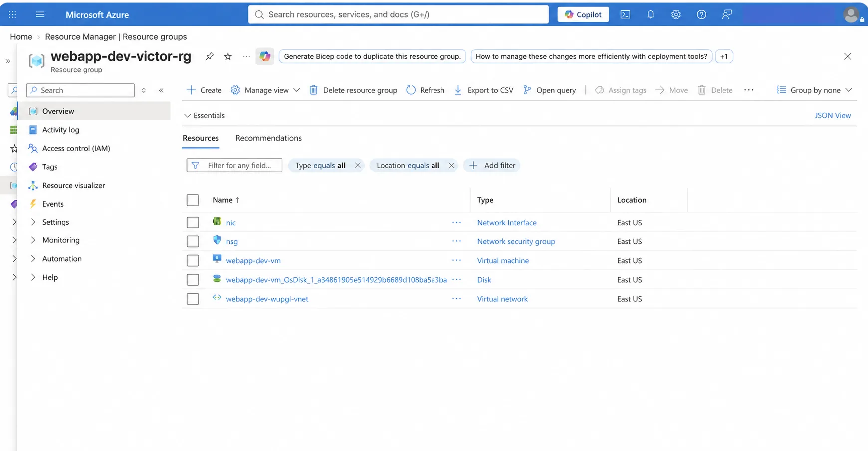The image size is (868, 451).
Task: Open portal settings gear
Action: (676, 14)
